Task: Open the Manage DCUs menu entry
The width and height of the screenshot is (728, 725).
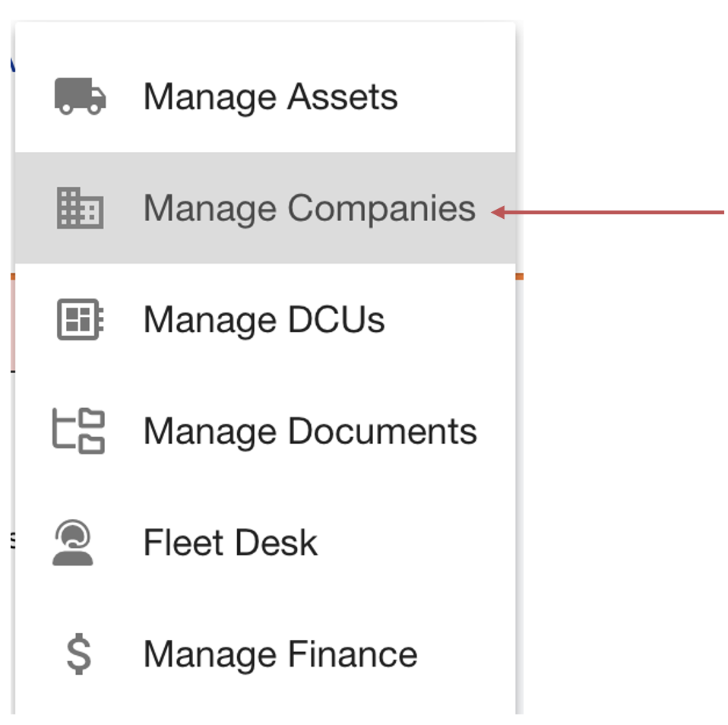Action: pos(264,320)
